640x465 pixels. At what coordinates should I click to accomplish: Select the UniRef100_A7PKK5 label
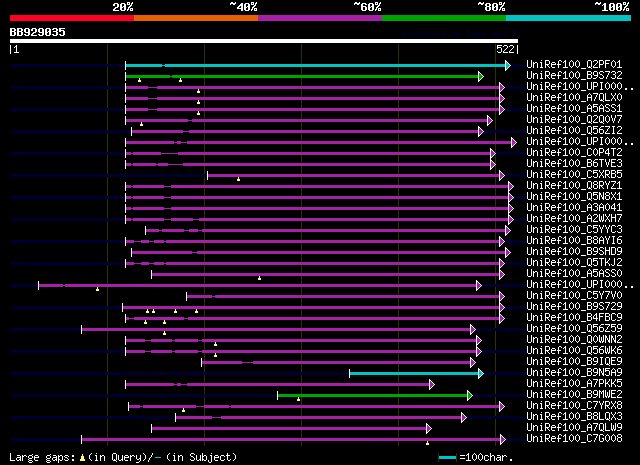[x=574, y=384]
